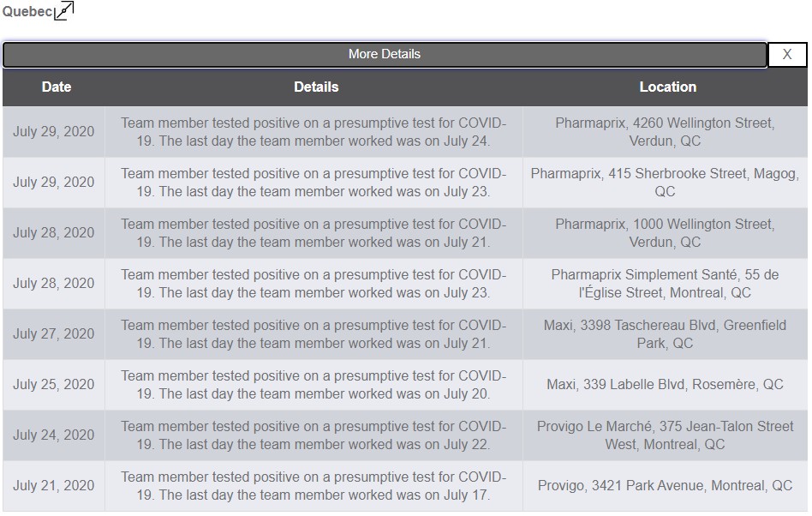Click Maxi 339 Labelle Blvd Rosemère cell
This screenshot has width=812, height=516.
(665, 384)
